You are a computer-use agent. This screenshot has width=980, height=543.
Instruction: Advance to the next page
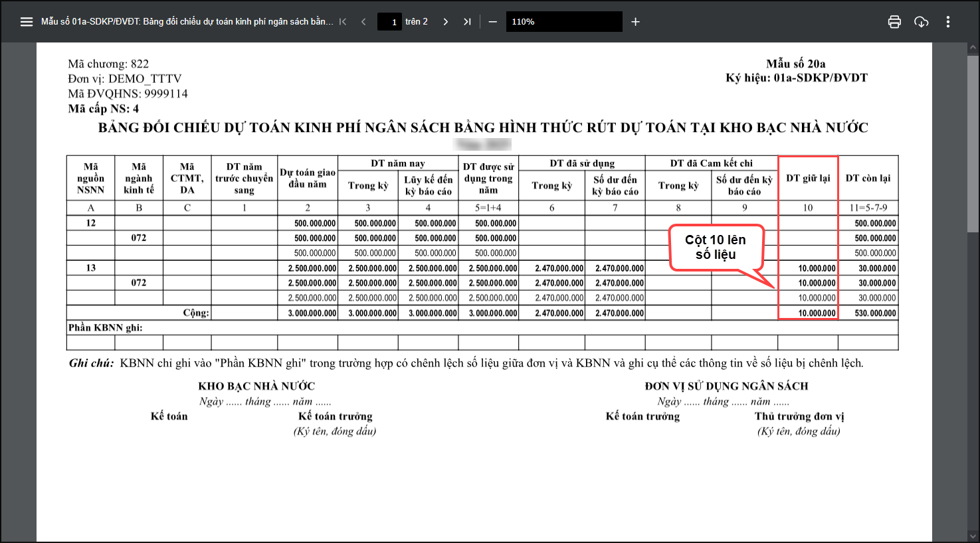pyautogui.click(x=446, y=22)
